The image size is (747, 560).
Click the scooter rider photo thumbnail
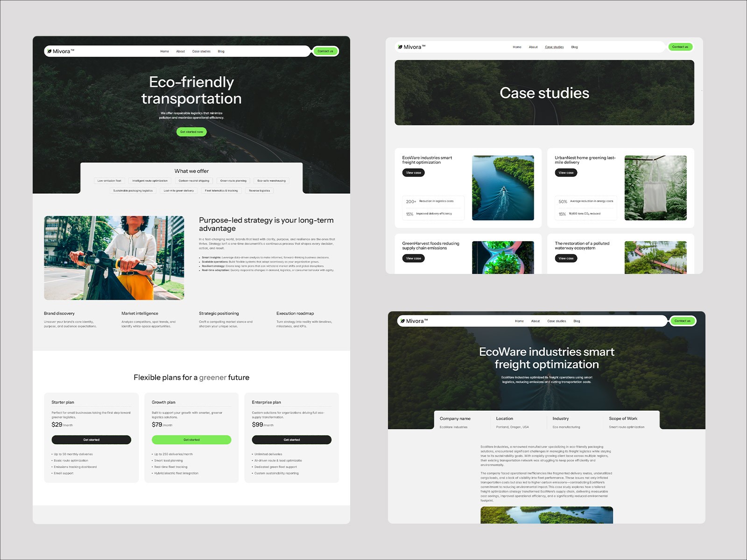point(114,258)
